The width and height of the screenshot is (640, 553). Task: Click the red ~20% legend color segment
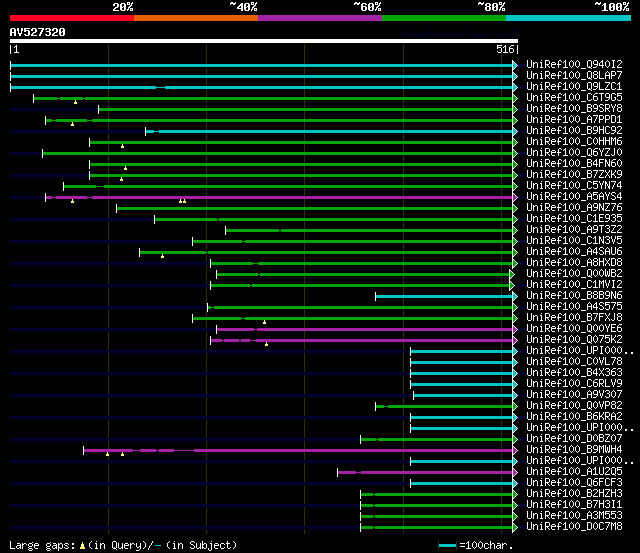click(x=72, y=18)
